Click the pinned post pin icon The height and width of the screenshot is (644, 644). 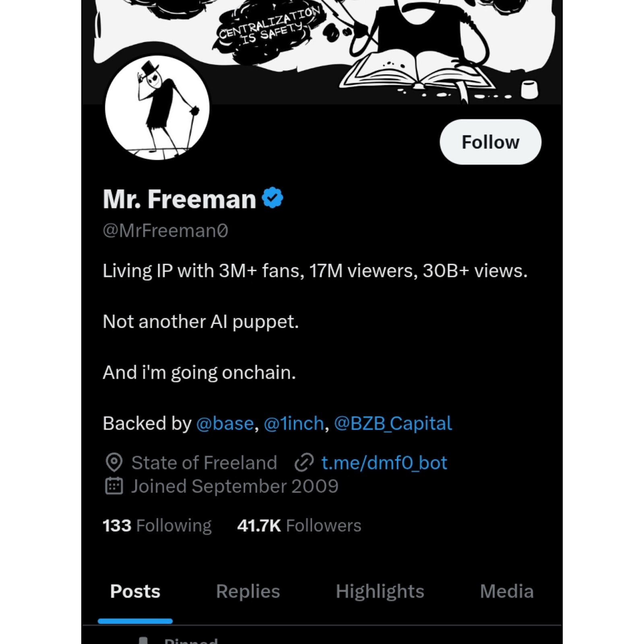(143, 640)
